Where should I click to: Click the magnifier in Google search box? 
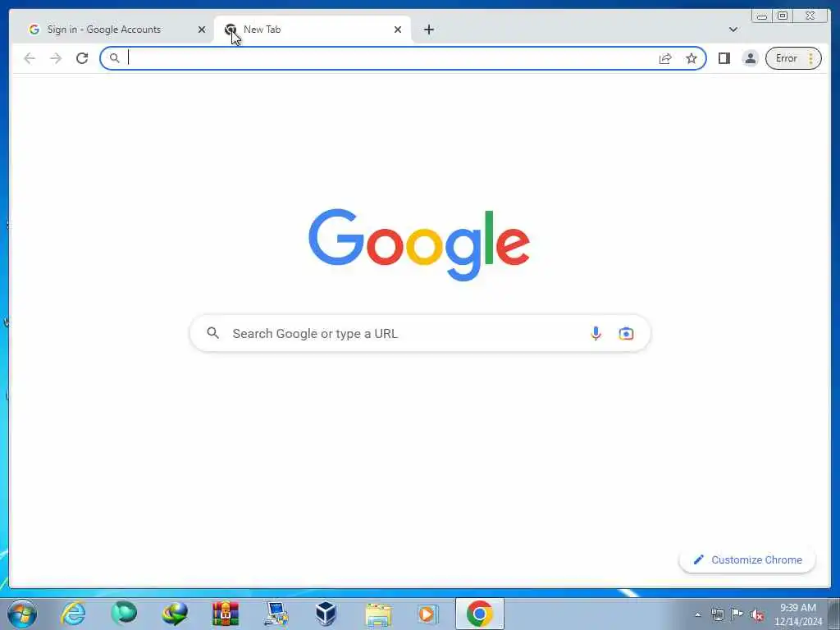213,333
